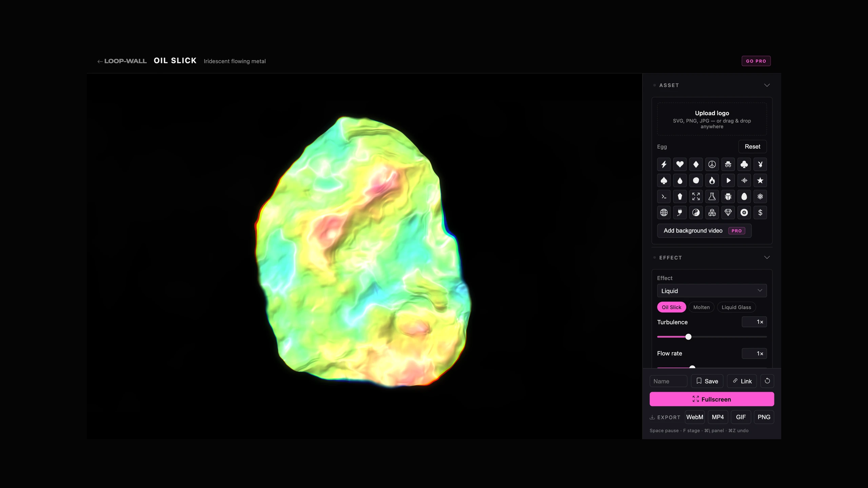Select the egg shape preset
Image resolution: width=868 pixels, height=488 pixels.
[x=744, y=197]
